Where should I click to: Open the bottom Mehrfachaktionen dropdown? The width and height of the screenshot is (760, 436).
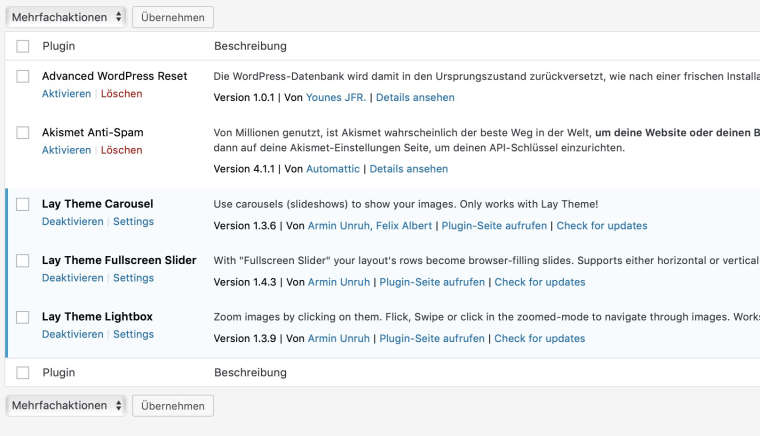pos(66,405)
